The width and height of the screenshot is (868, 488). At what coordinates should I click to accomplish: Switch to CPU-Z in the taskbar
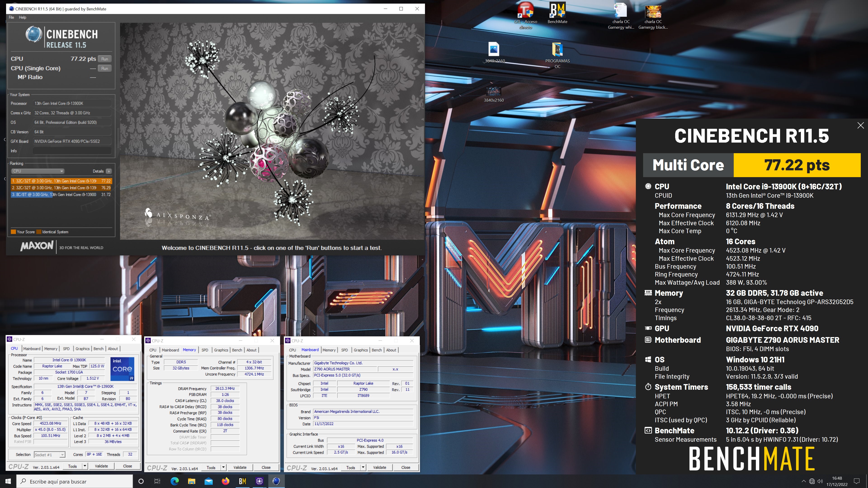(x=259, y=481)
